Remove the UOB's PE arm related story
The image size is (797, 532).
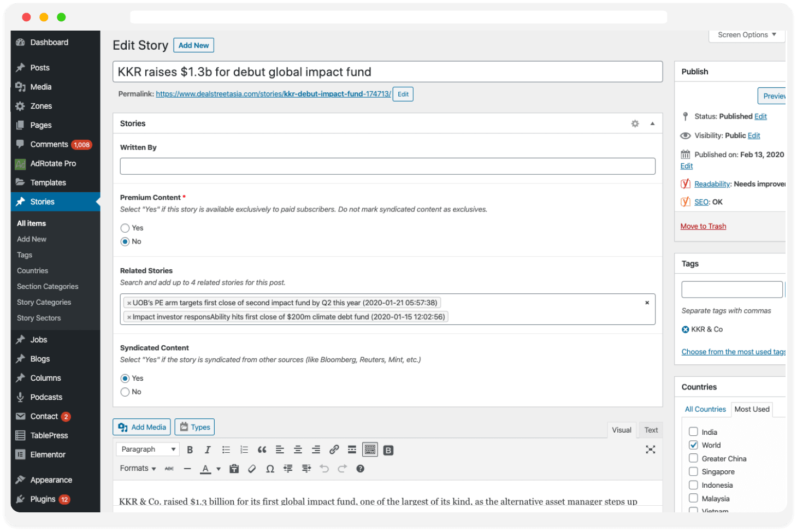click(129, 303)
